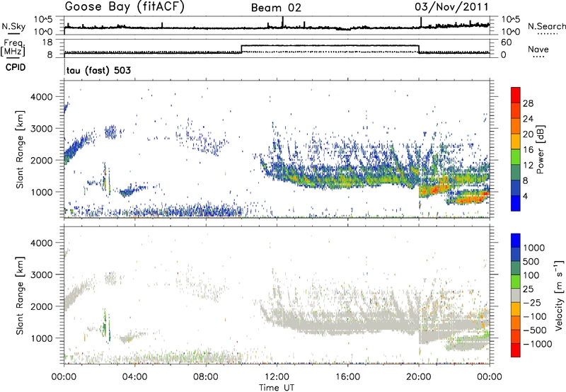
Task: Click the 'Power [dB]' colorbar title
Action: point(540,149)
